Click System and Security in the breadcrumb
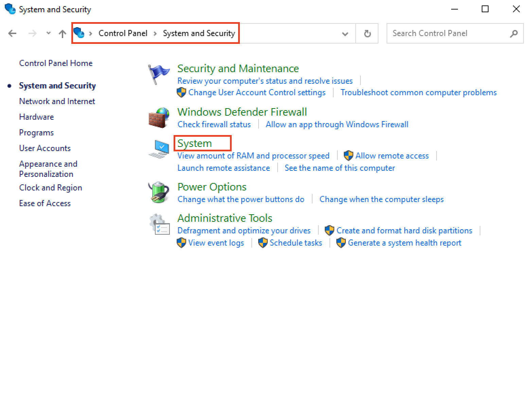The width and height of the screenshot is (532, 400). click(199, 33)
